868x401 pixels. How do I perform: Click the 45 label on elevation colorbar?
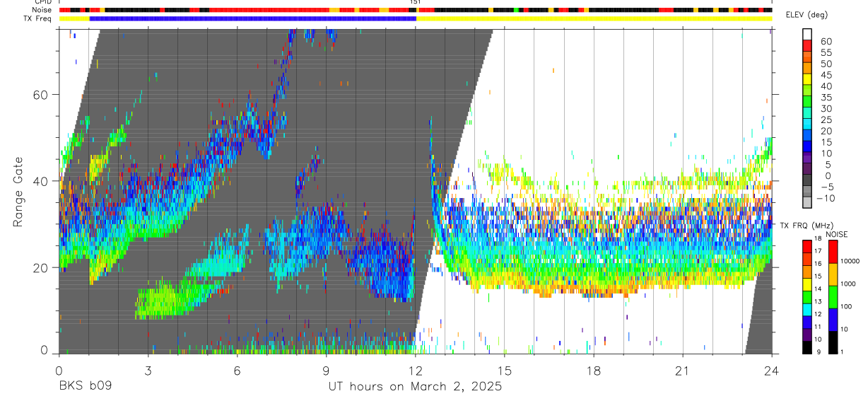[825, 75]
